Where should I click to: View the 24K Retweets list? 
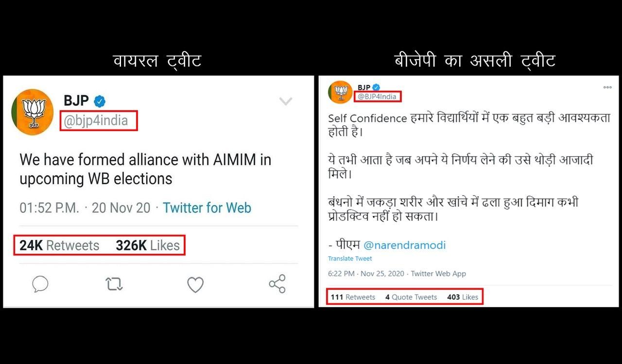59,246
